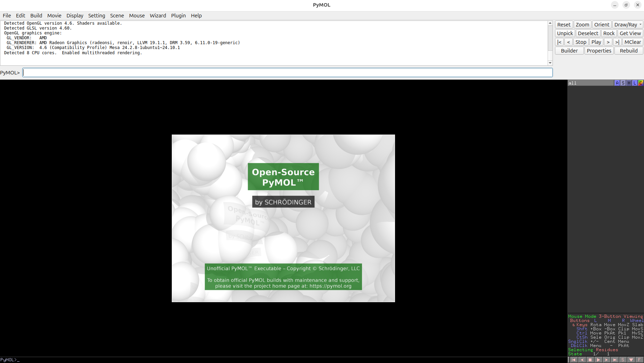Click the > next-frame button in the top panel
The height and width of the screenshot is (363, 644).
coord(608,42)
